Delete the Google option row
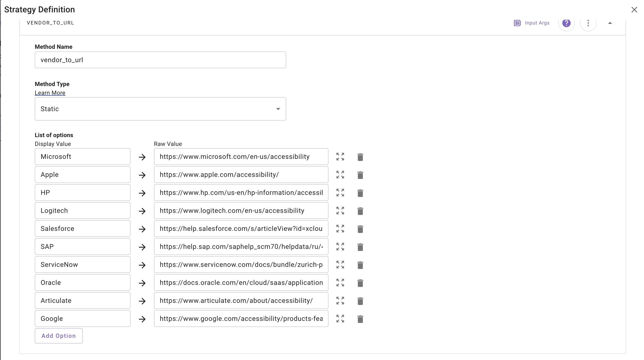The image size is (644, 360). click(360, 319)
